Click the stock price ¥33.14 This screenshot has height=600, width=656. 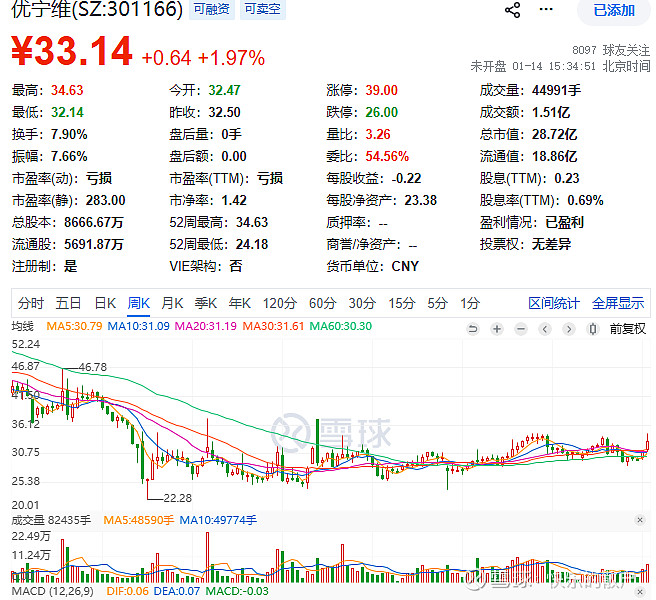coord(72,51)
